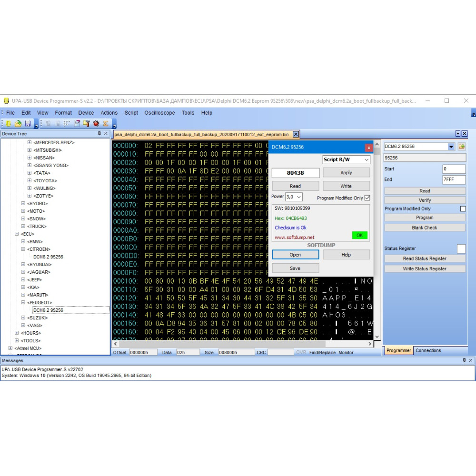
Task: Switch to the Connections tab
Action: point(428,350)
